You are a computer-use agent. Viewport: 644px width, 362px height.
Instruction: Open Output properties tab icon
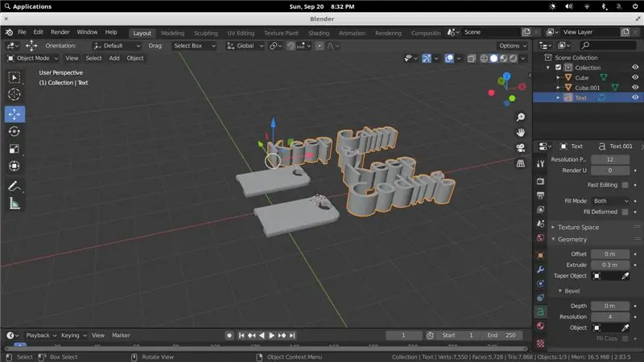pyautogui.click(x=540, y=195)
